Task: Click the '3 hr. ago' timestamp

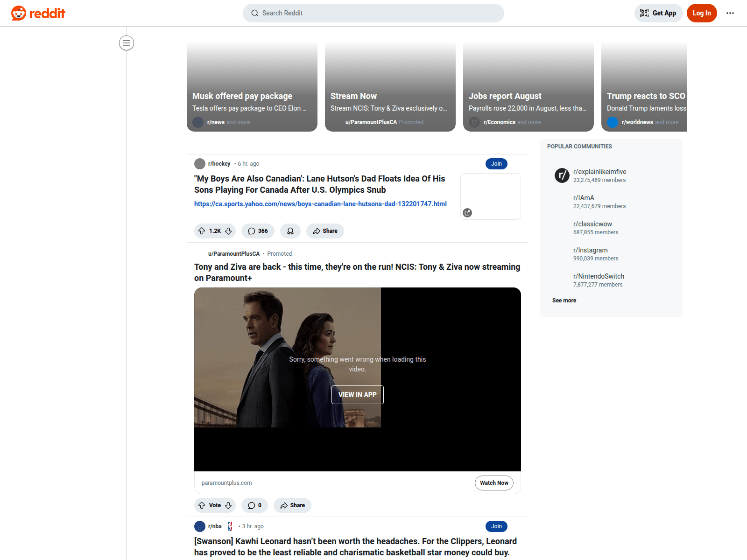Action: tap(253, 526)
